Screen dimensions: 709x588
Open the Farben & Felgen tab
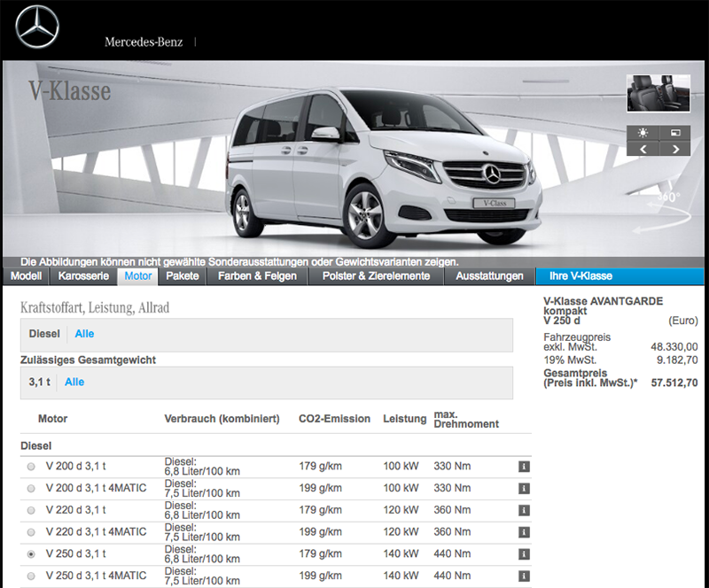point(257,276)
